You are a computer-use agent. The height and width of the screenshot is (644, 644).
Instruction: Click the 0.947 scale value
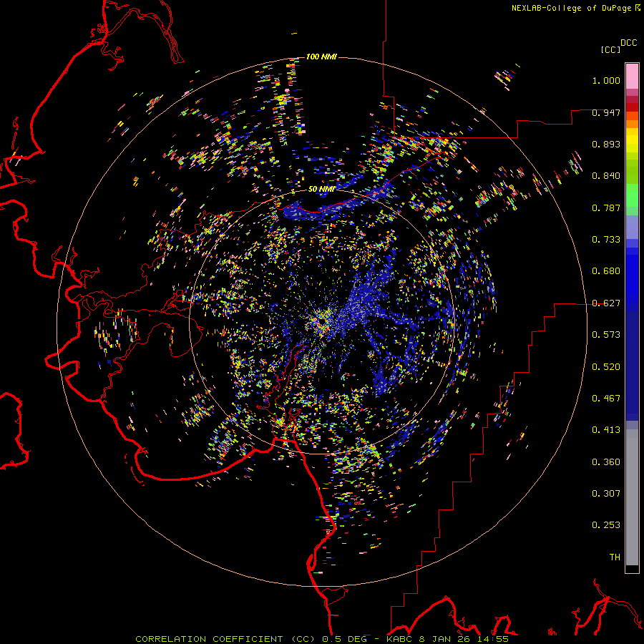(x=606, y=112)
